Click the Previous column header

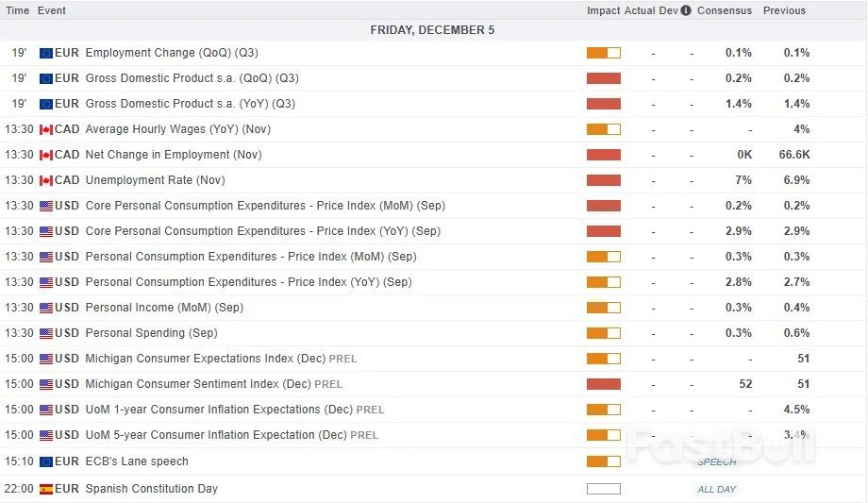coord(784,10)
